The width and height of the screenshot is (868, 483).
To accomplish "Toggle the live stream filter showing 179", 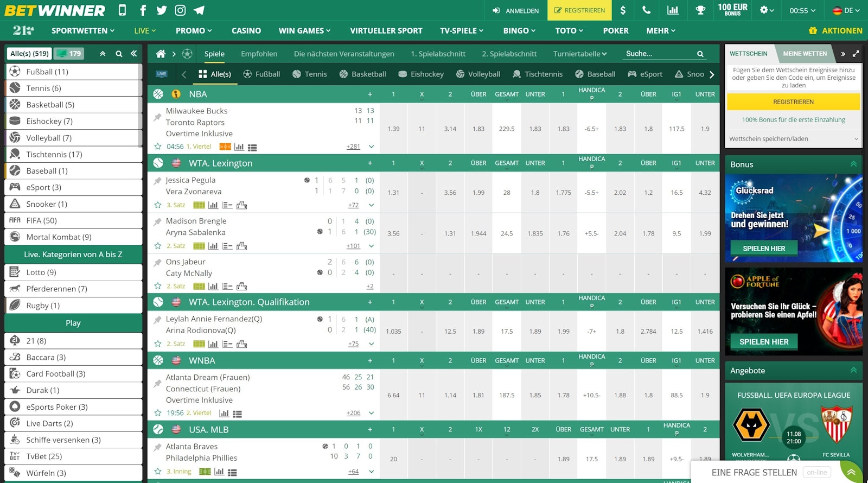I will (69, 54).
